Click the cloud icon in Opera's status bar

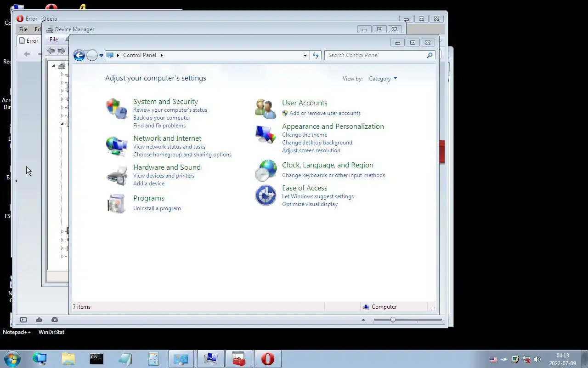click(x=39, y=320)
